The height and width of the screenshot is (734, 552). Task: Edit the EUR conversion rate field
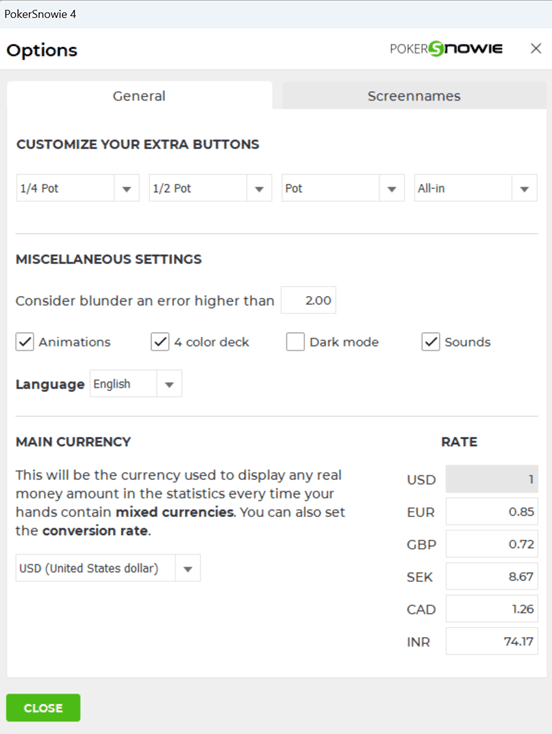point(492,511)
